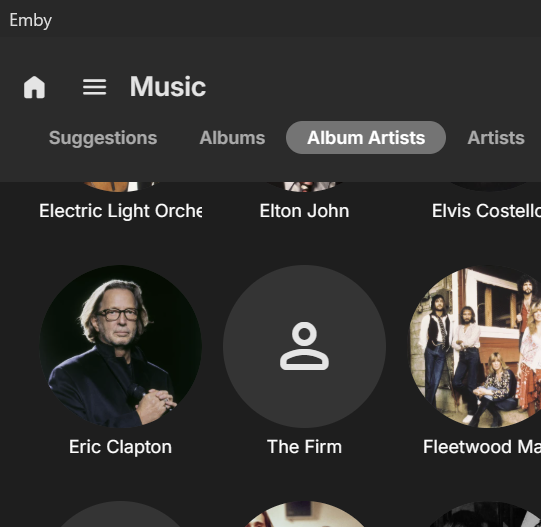Go to the Emby home screen icon
Screen dimensions: 541x527
coord(34,87)
